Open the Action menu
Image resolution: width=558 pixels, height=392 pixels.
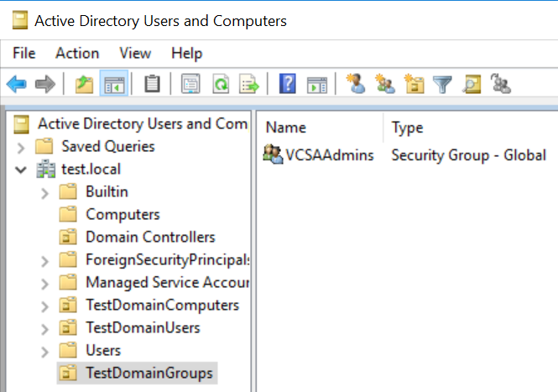(77, 53)
